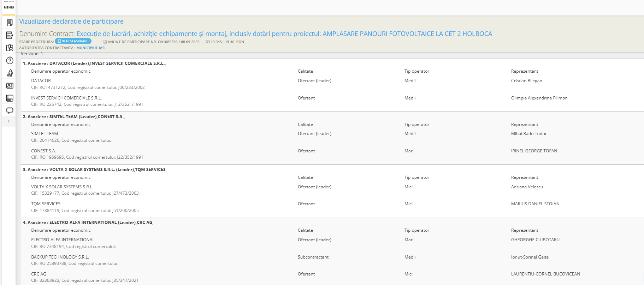The image size is (644, 285).
Task: Click the document page icon in sidebar
Action: click(x=10, y=23)
